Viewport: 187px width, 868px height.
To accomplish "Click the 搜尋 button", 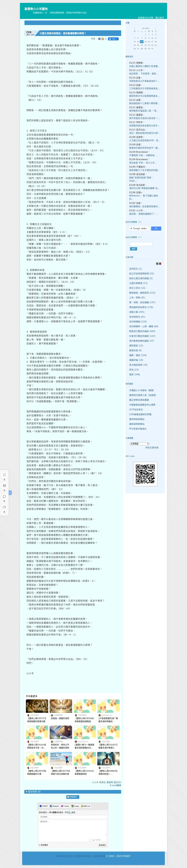I will 133,249.
